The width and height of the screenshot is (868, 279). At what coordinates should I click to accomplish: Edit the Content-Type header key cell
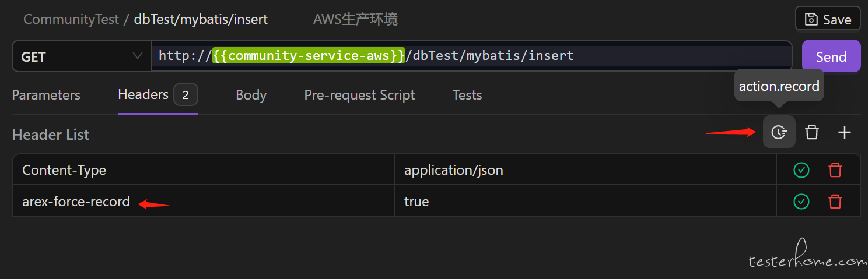pyautogui.click(x=203, y=170)
